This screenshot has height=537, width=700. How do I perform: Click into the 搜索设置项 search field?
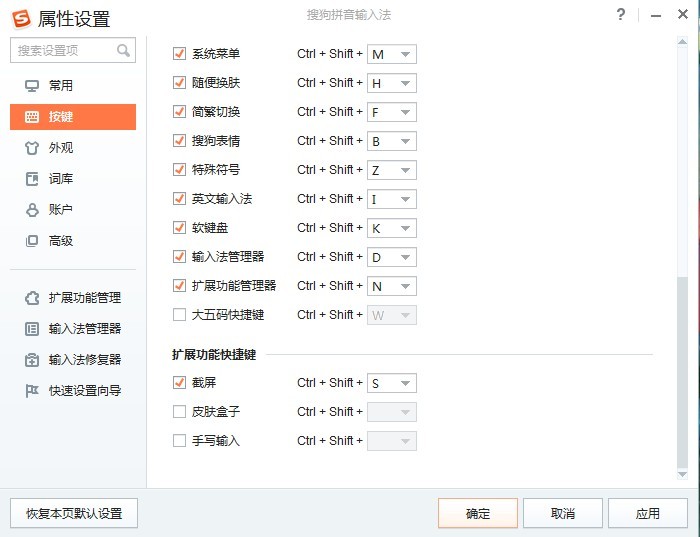(x=73, y=50)
